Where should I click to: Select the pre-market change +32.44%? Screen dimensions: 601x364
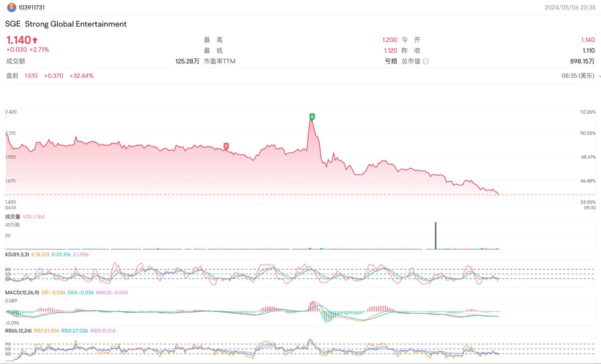(x=82, y=76)
